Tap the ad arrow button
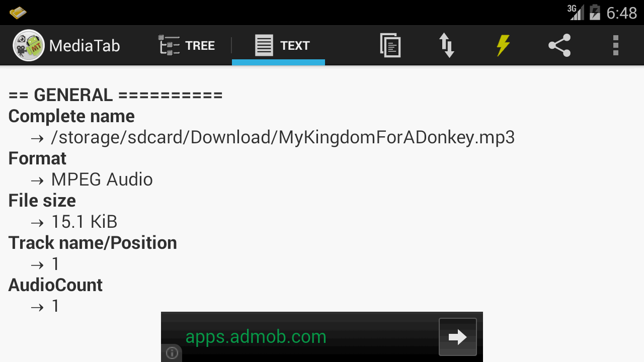 (457, 337)
